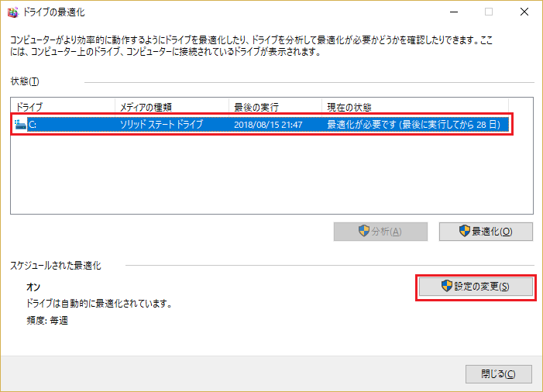Click the 最後の実行 column header
Image resolution: width=543 pixels, height=392 pixels.
[x=275, y=106]
